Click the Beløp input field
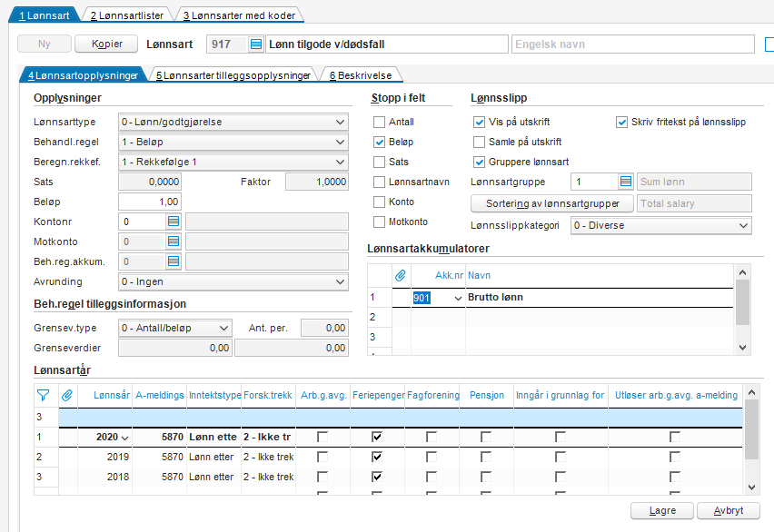This screenshot has height=532, width=774. 150,202
